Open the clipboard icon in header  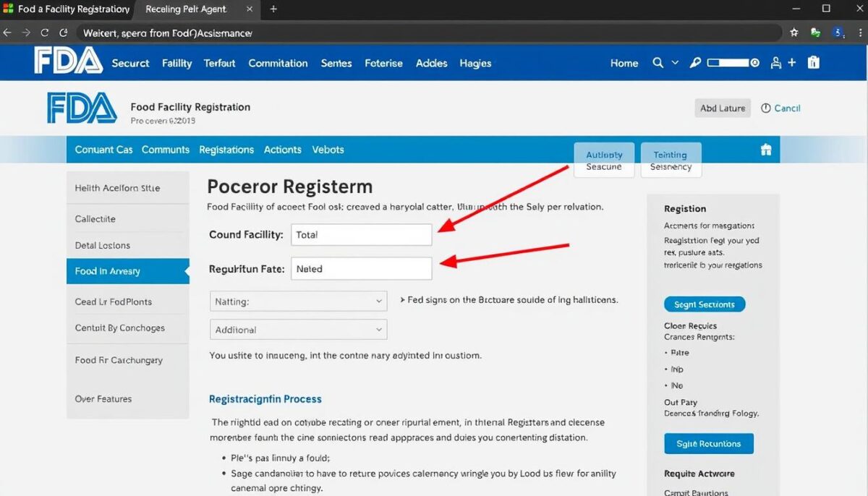coord(814,63)
